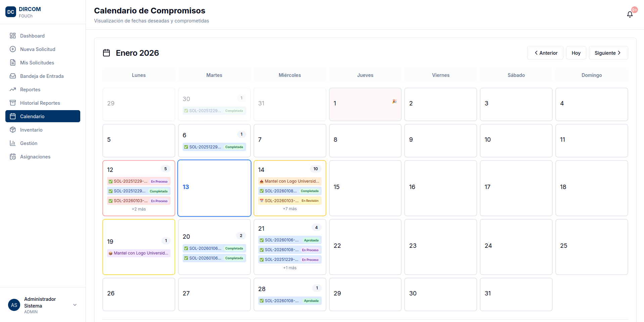
Task: Open SOL-20260108 En Proceso event on day 21
Action: pos(290,250)
